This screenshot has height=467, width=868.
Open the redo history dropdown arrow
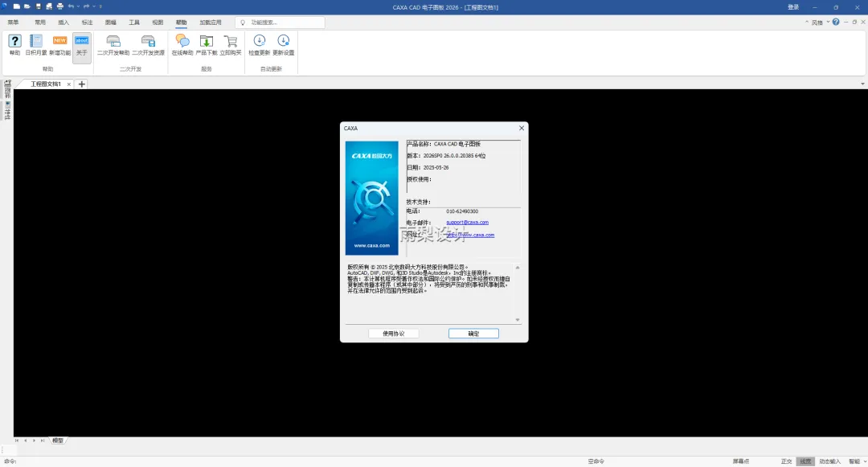(93, 6)
